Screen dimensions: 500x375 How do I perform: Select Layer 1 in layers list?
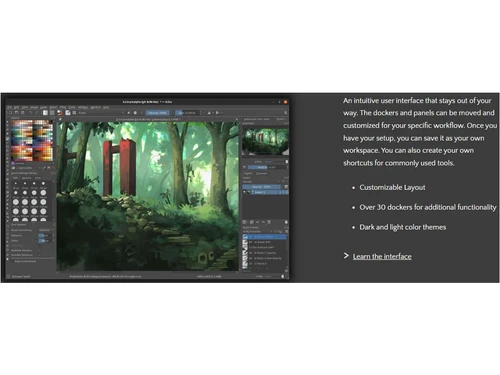tap(266, 192)
